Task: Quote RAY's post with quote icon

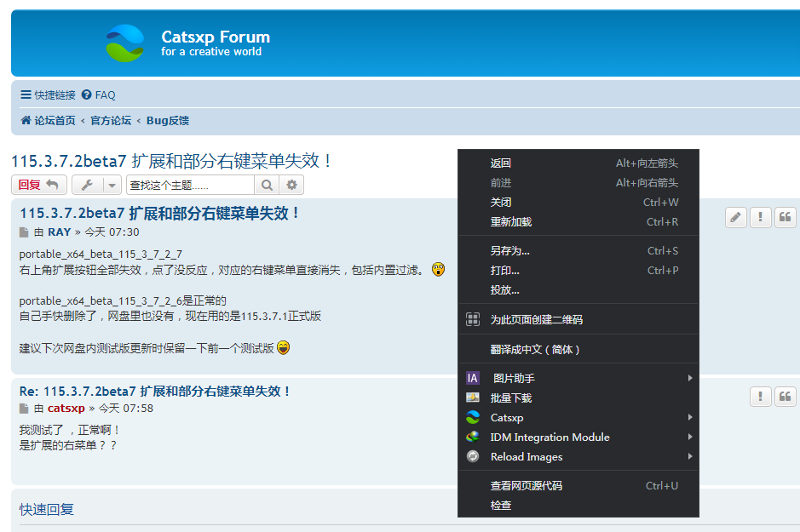Action: click(786, 218)
